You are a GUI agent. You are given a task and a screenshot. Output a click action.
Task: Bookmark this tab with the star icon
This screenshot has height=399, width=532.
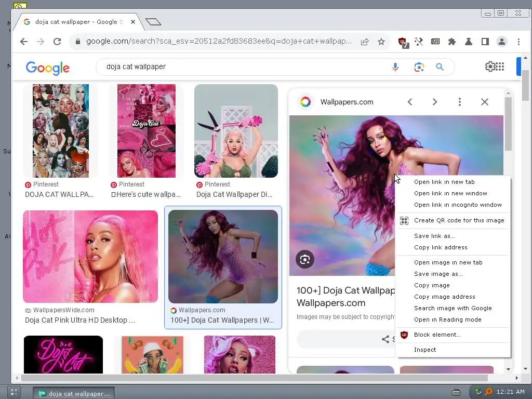[381, 42]
